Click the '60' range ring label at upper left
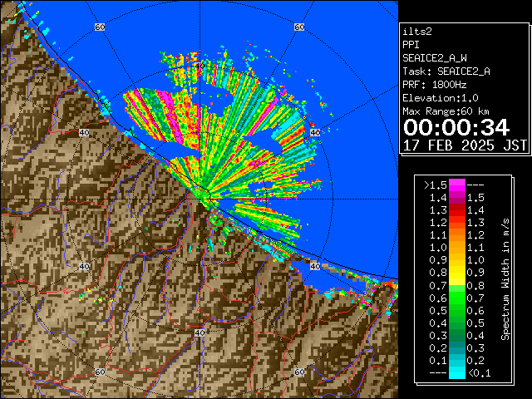 click(100, 27)
